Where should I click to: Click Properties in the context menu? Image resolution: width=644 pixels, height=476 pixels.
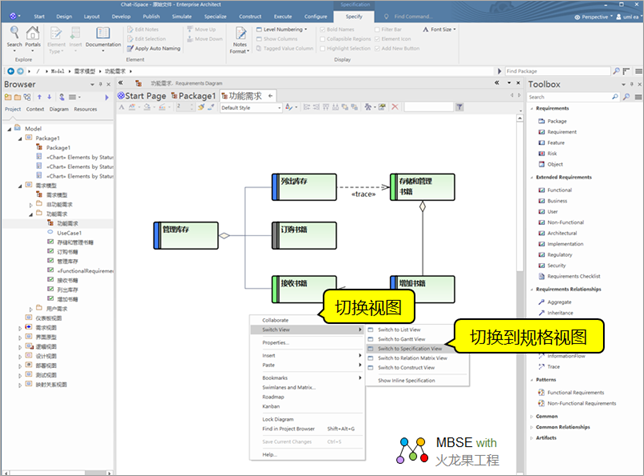point(276,342)
